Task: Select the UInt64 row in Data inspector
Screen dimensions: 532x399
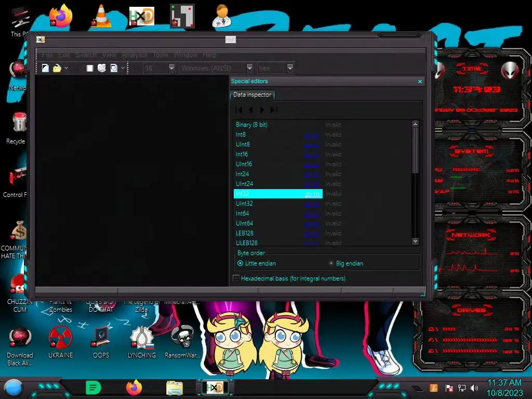Action: (322, 223)
